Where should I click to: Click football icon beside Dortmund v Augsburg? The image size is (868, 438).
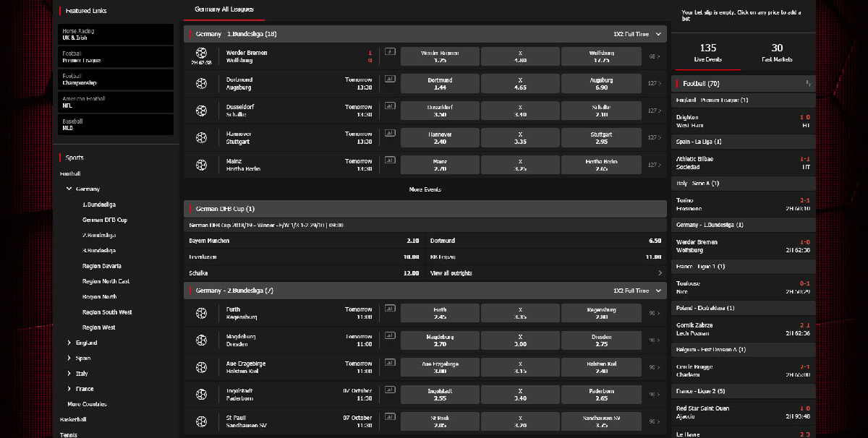click(201, 84)
